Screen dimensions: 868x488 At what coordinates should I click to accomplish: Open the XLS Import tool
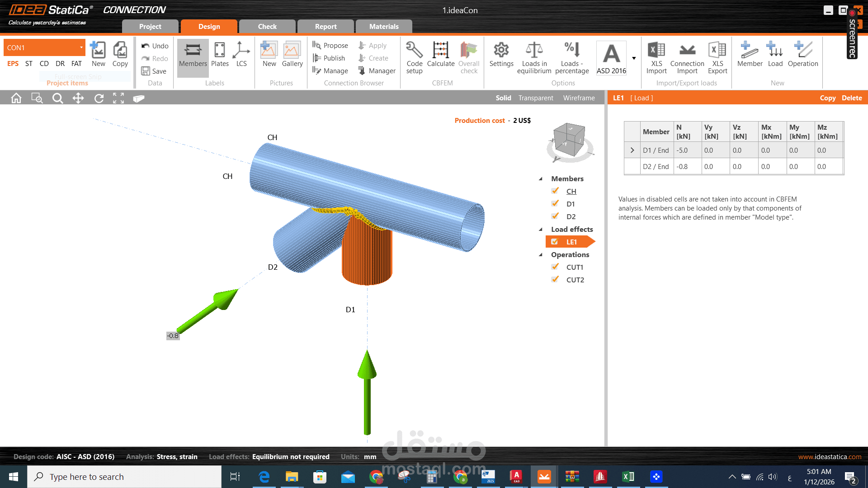click(656, 51)
